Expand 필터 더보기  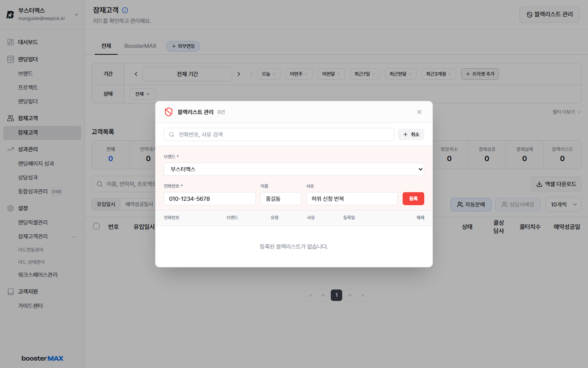[566, 112]
